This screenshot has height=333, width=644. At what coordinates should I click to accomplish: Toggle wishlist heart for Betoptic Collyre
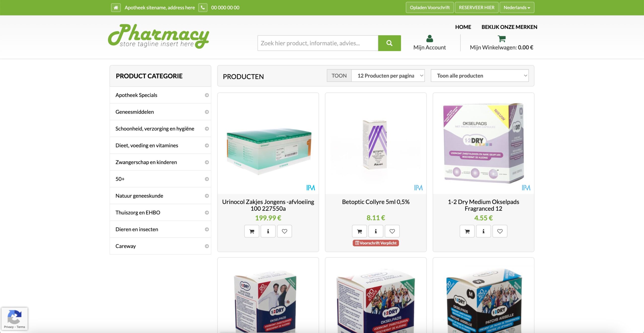click(392, 231)
